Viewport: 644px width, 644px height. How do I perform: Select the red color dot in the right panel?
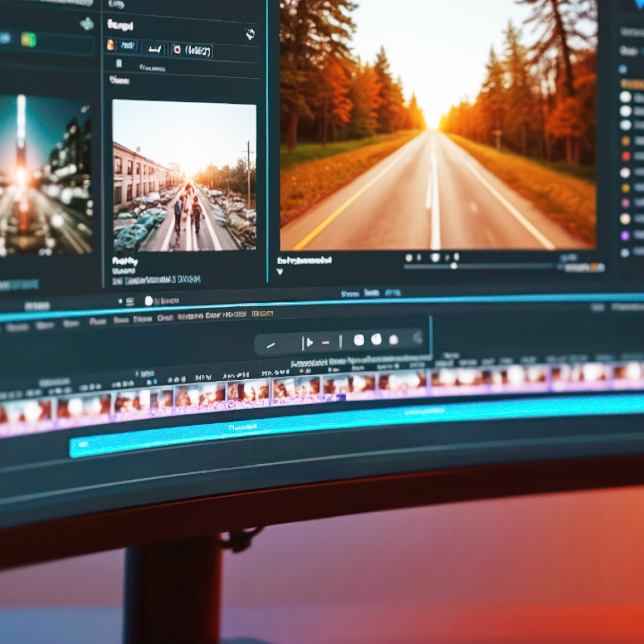point(625,156)
